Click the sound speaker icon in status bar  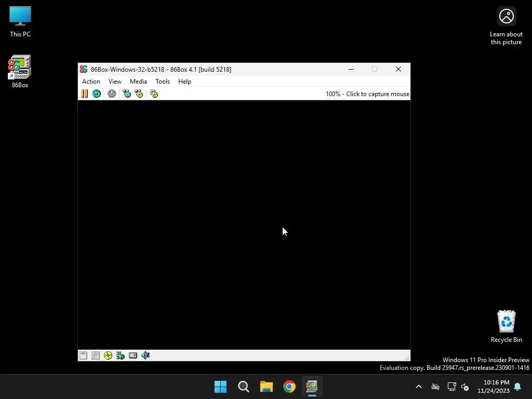pyautogui.click(x=145, y=355)
